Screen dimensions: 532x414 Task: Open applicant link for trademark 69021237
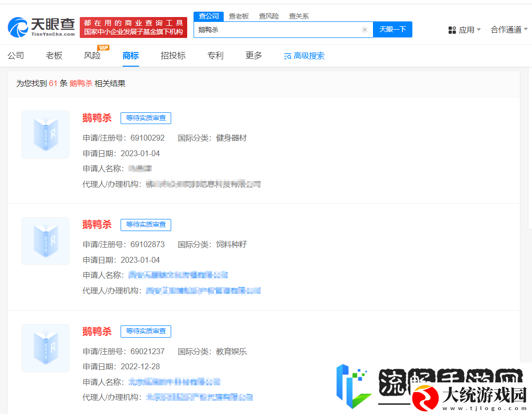coord(175,382)
